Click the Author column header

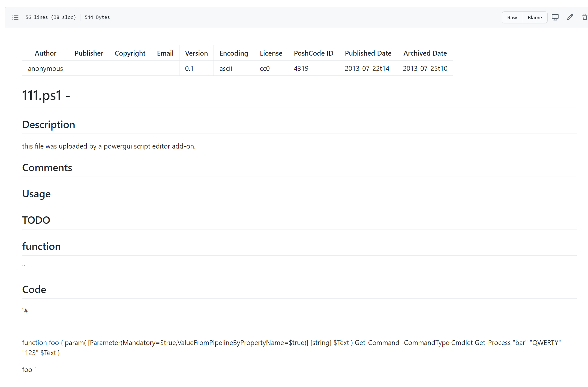[x=45, y=53]
